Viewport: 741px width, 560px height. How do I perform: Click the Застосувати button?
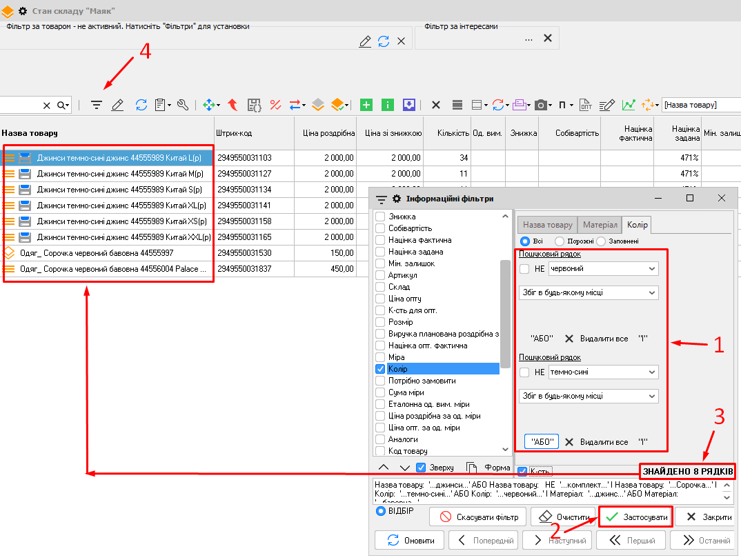click(x=635, y=517)
